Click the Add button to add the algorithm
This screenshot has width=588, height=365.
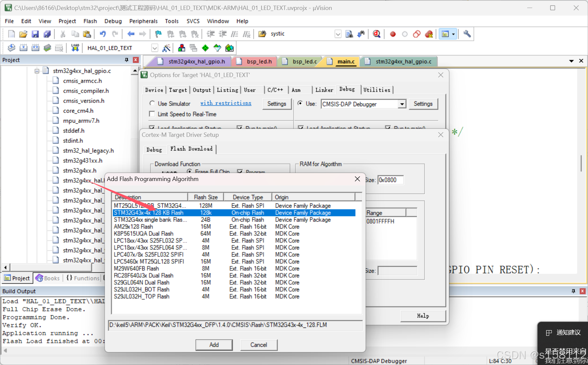214,345
